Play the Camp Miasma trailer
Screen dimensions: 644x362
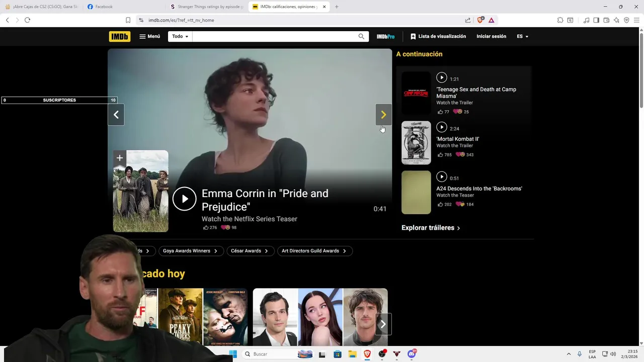441,77
